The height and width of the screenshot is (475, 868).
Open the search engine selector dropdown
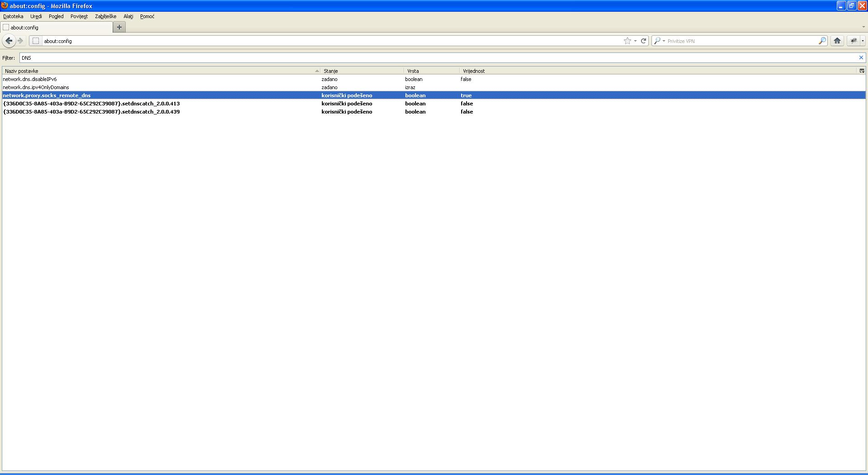(x=660, y=41)
